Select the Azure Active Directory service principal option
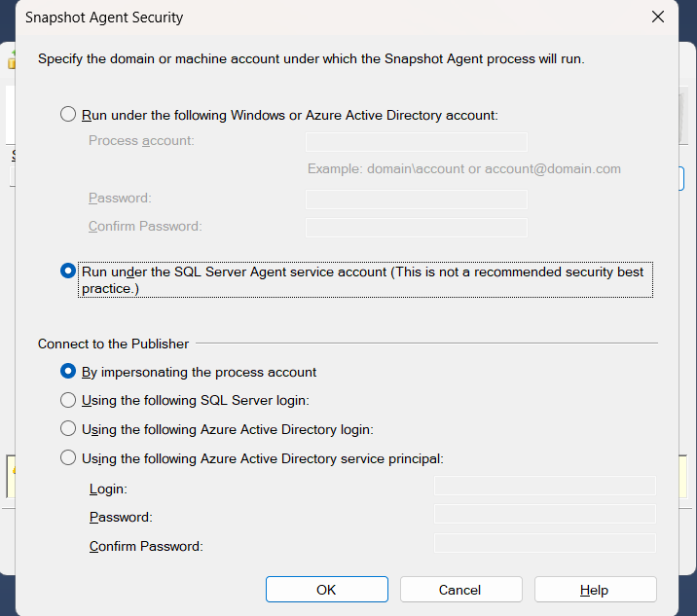 coord(68,458)
